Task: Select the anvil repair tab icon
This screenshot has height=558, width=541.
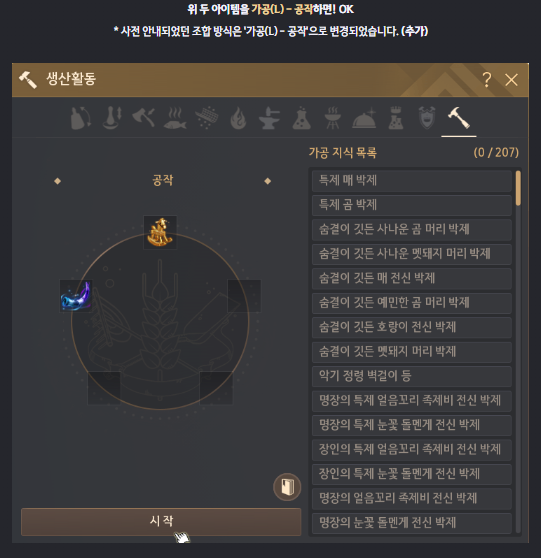Action: click(269, 118)
